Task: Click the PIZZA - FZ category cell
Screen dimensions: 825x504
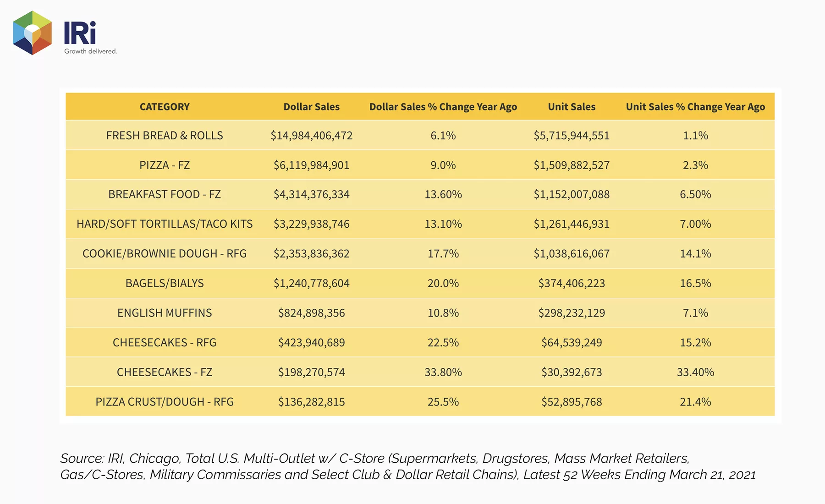Action: pyautogui.click(x=165, y=165)
